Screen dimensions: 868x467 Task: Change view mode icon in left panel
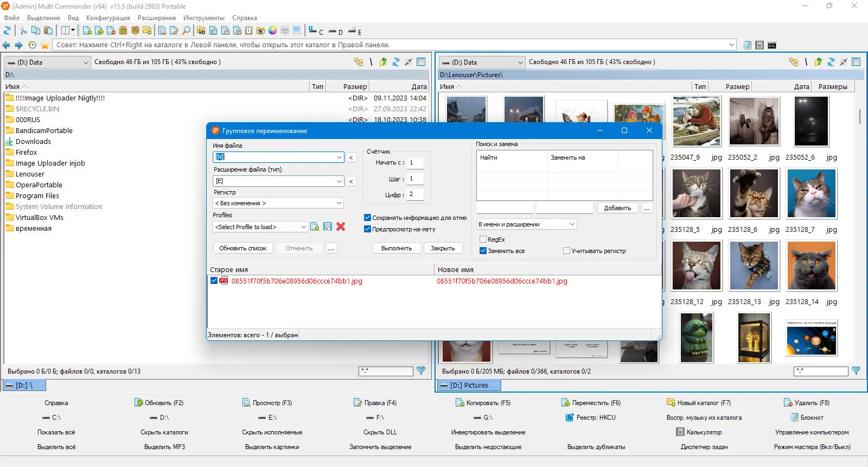(x=421, y=62)
